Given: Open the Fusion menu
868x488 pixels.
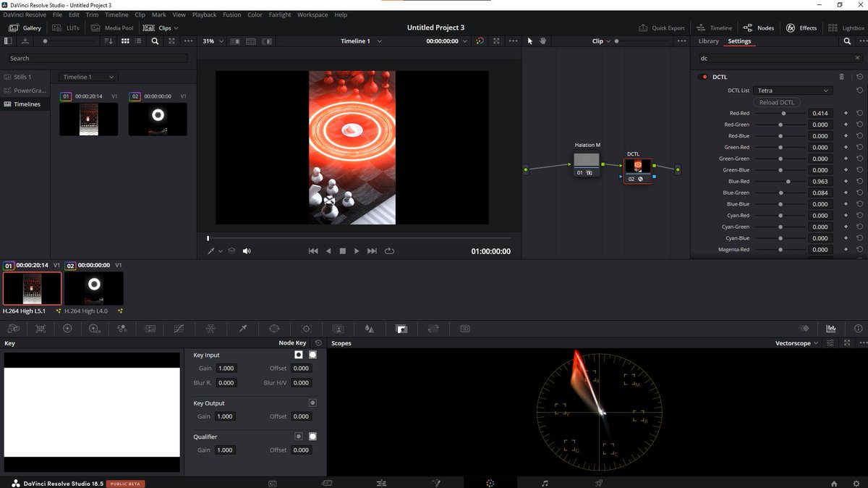Looking at the screenshot, I should tap(232, 14).
